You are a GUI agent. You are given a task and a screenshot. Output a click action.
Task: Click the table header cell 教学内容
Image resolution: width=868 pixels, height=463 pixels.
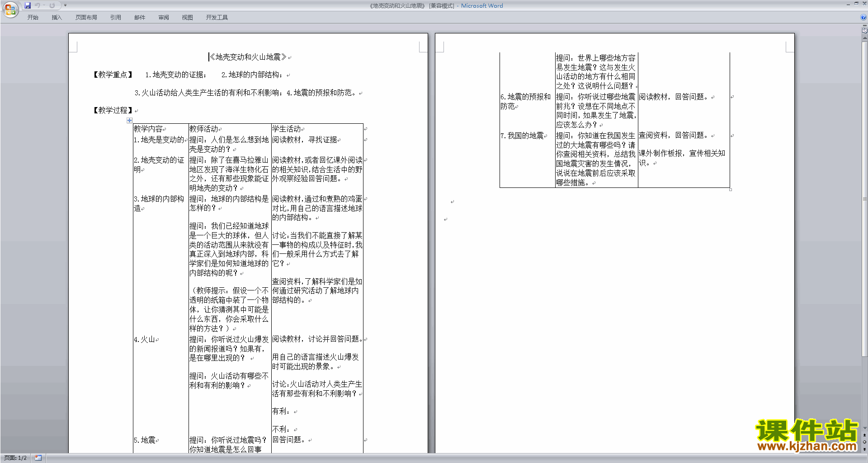point(148,129)
